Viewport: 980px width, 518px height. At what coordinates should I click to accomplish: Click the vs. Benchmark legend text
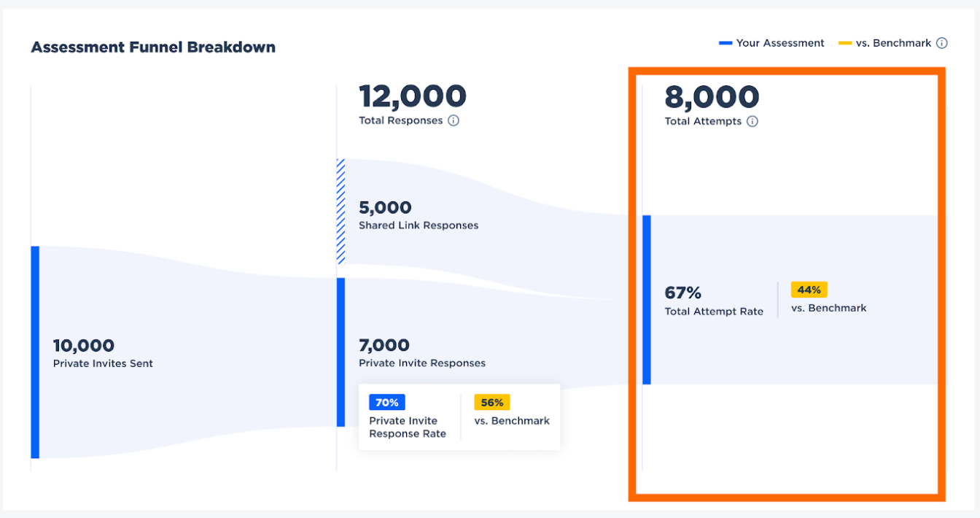click(x=893, y=43)
